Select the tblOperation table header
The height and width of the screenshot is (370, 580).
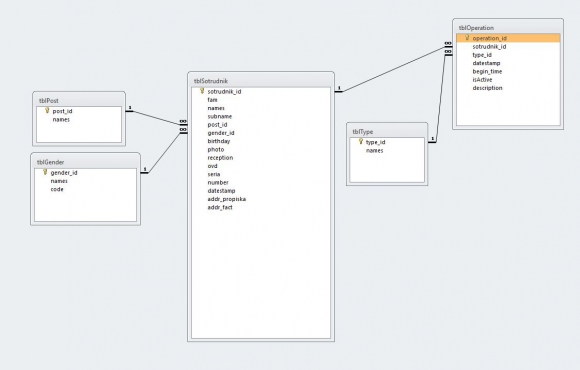click(x=508, y=28)
